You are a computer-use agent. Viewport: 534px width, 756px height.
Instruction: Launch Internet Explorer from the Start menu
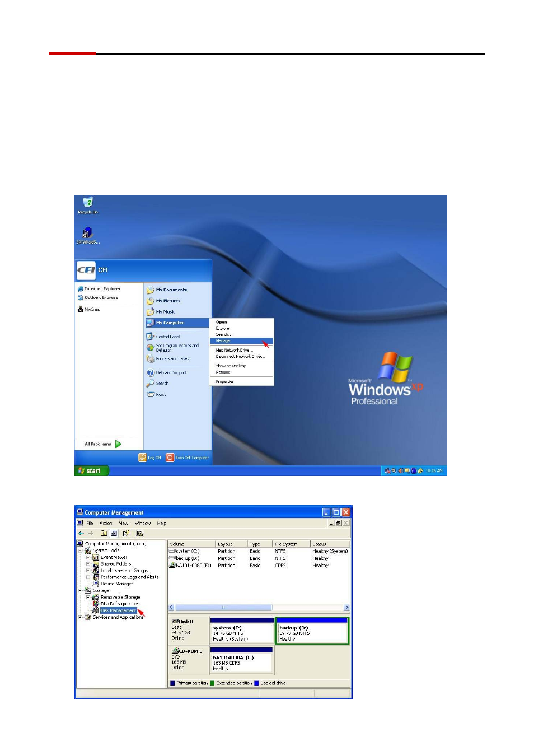99,289
